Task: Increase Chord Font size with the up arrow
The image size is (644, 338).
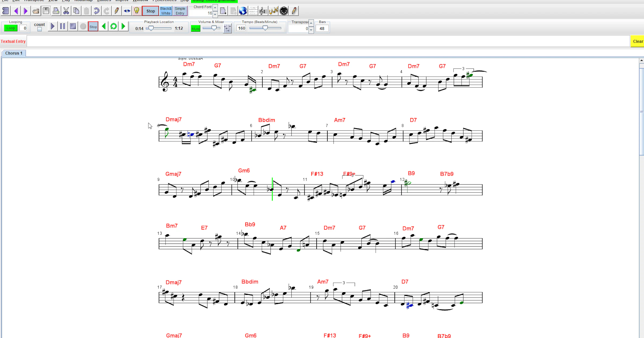Action: pos(215,8)
